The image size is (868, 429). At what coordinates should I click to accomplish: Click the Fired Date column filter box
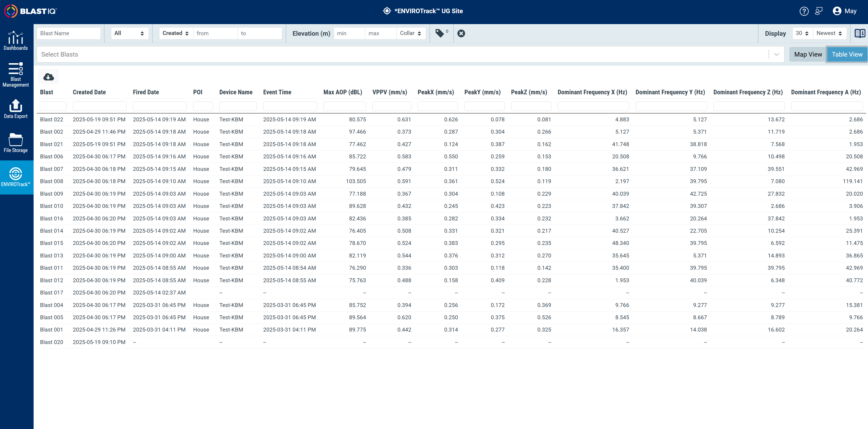pyautogui.click(x=160, y=106)
